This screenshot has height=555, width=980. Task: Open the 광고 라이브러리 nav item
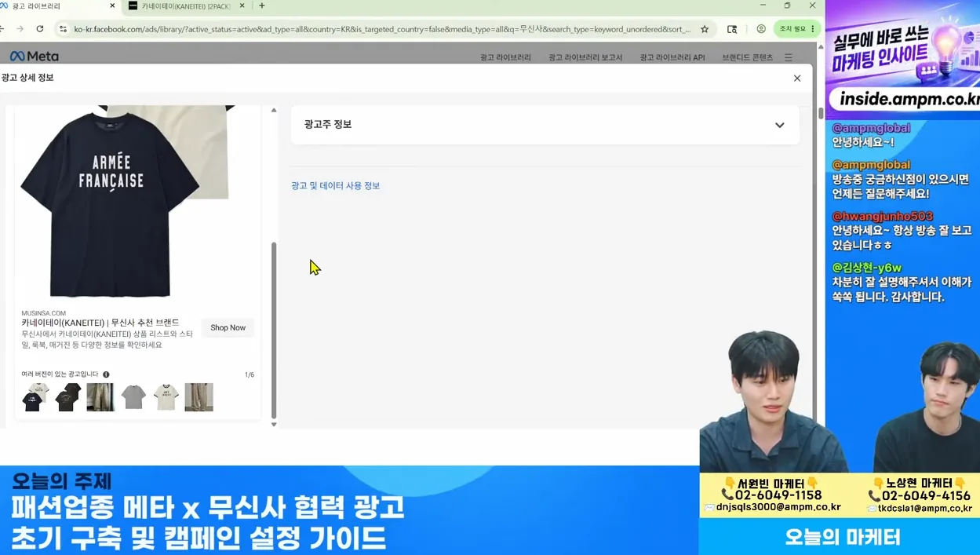pos(505,57)
